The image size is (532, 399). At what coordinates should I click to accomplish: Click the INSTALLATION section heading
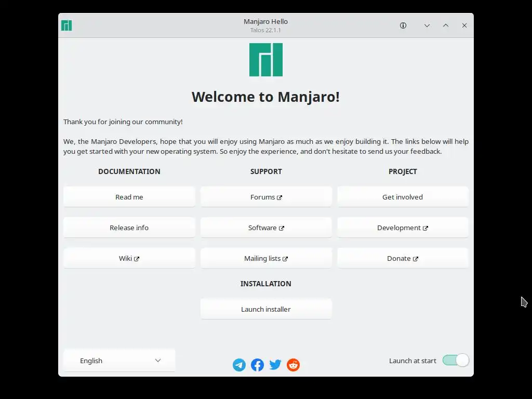pyautogui.click(x=265, y=284)
